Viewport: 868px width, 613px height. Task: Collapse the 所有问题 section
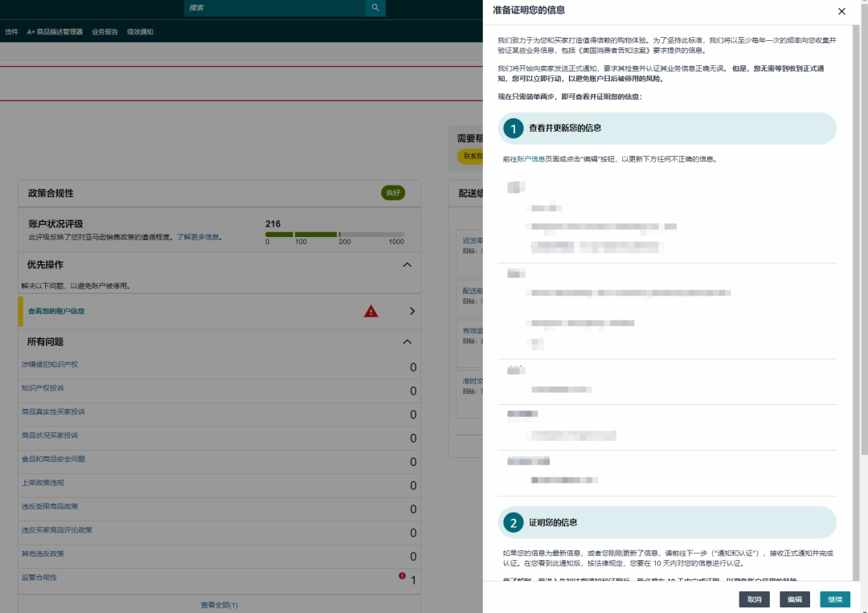click(407, 342)
